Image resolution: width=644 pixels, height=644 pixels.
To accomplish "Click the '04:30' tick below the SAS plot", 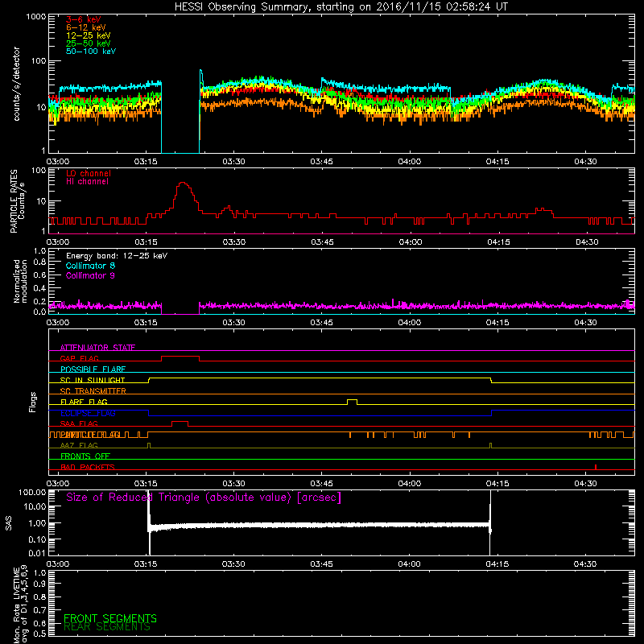I will (x=585, y=564).
